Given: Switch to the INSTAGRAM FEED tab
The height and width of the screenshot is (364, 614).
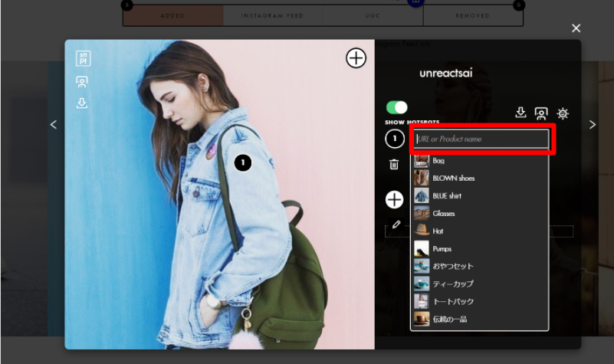Looking at the screenshot, I should click(x=273, y=15).
